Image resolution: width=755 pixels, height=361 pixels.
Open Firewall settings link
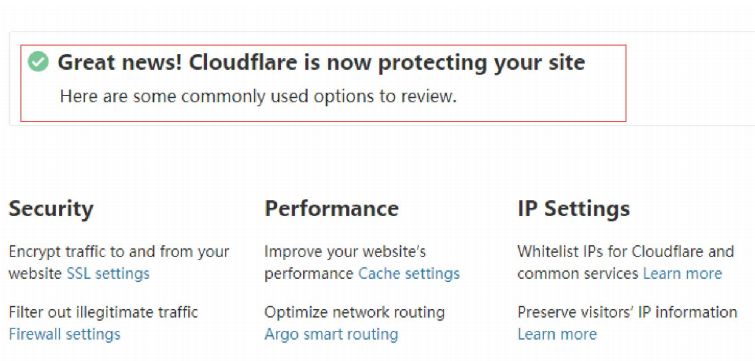[65, 334]
